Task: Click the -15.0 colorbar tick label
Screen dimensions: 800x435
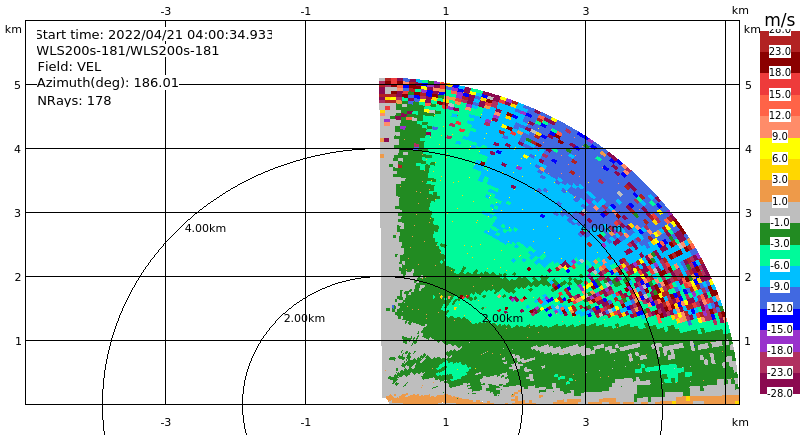Action: click(780, 329)
